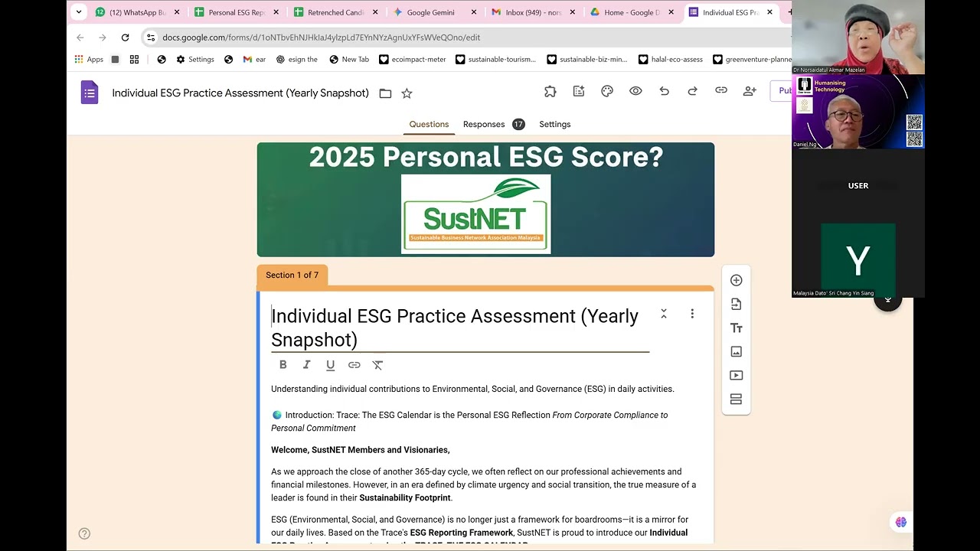Open the sustainable-biz-min bookmark
Screen dimensions: 980x551
(x=587, y=60)
